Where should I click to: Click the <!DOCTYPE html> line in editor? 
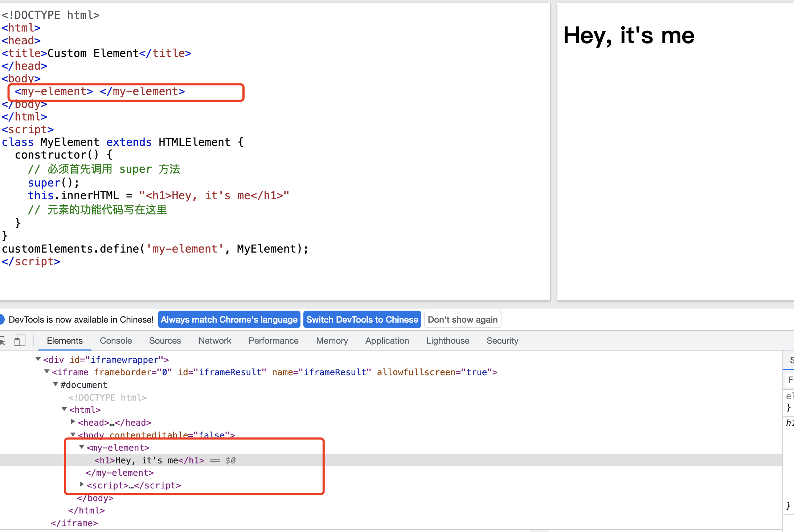pyautogui.click(x=50, y=15)
